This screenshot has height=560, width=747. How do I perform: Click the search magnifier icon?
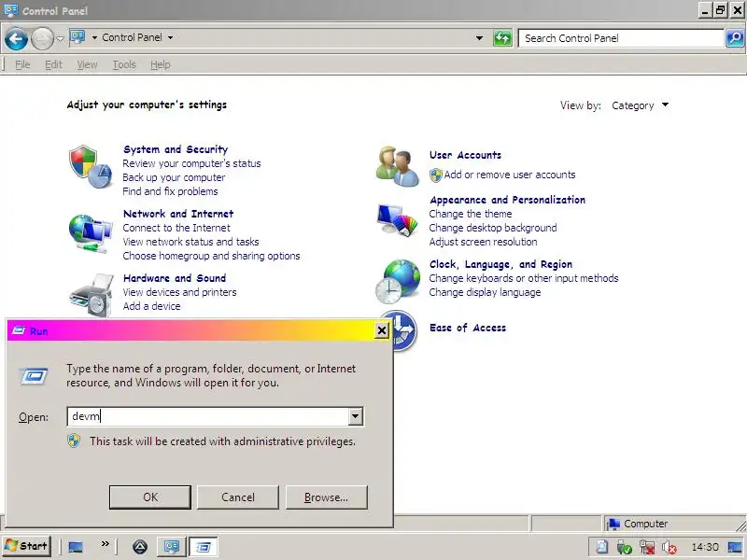coord(735,38)
